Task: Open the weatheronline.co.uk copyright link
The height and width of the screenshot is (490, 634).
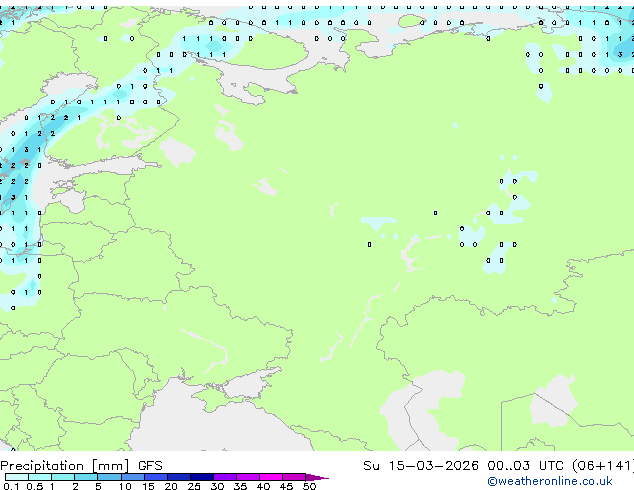Action: 550,481
